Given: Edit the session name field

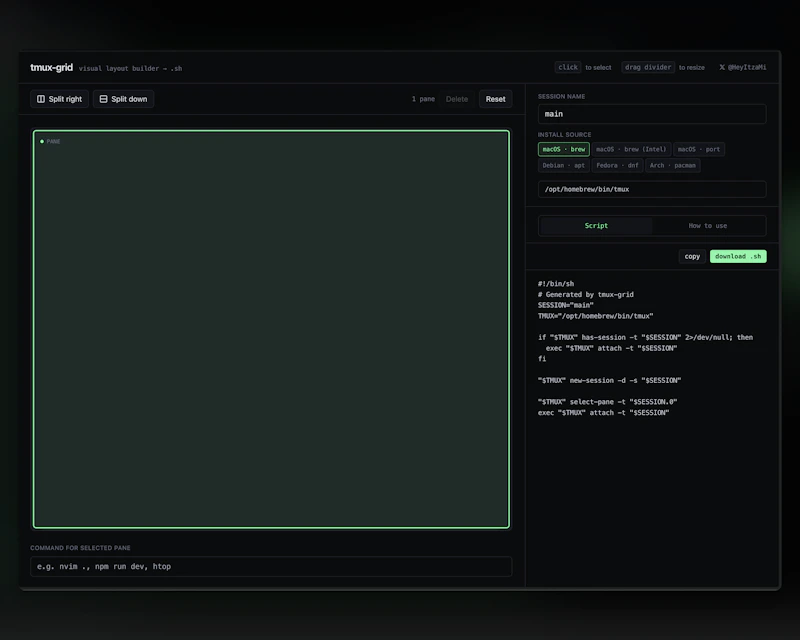Looking at the screenshot, I should tap(652, 114).
